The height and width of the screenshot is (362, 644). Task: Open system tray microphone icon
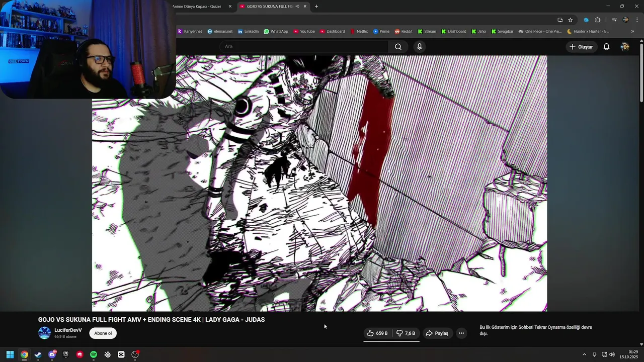(x=594, y=354)
